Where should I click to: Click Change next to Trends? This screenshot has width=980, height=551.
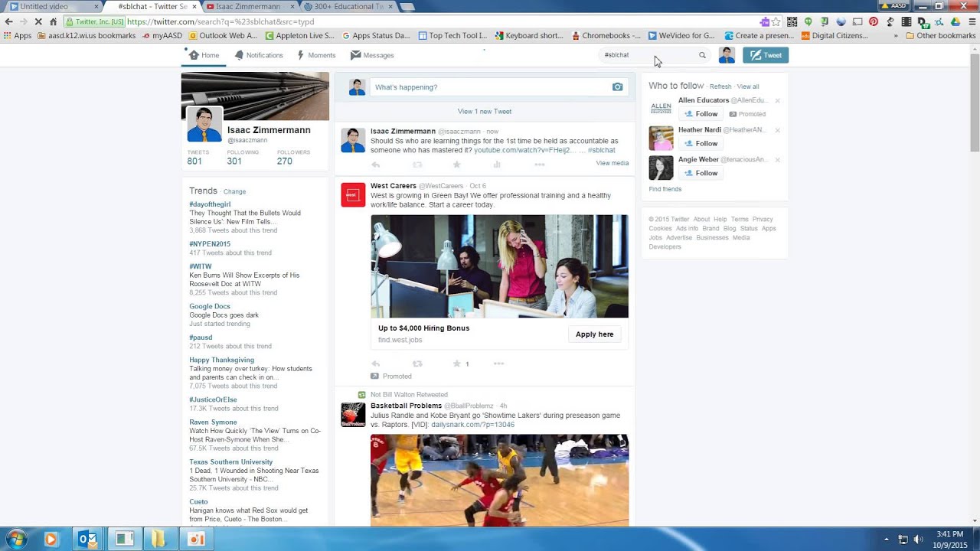tap(234, 191)
